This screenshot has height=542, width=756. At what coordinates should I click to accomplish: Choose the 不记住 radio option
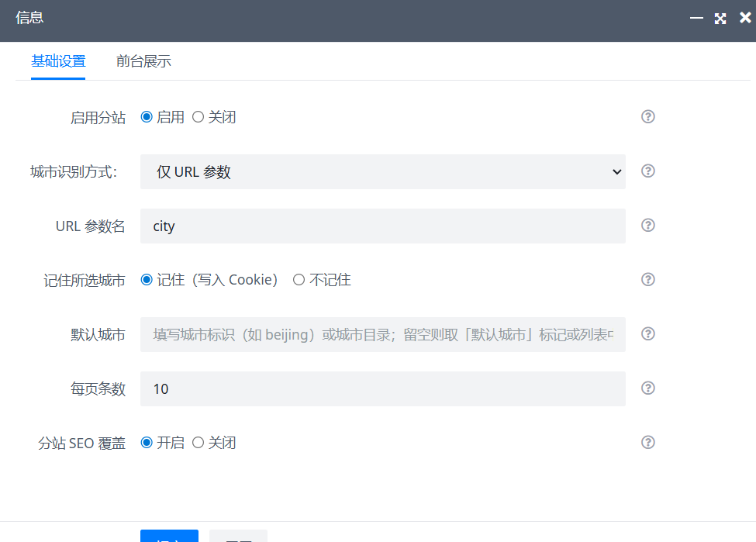coord(299,280)
